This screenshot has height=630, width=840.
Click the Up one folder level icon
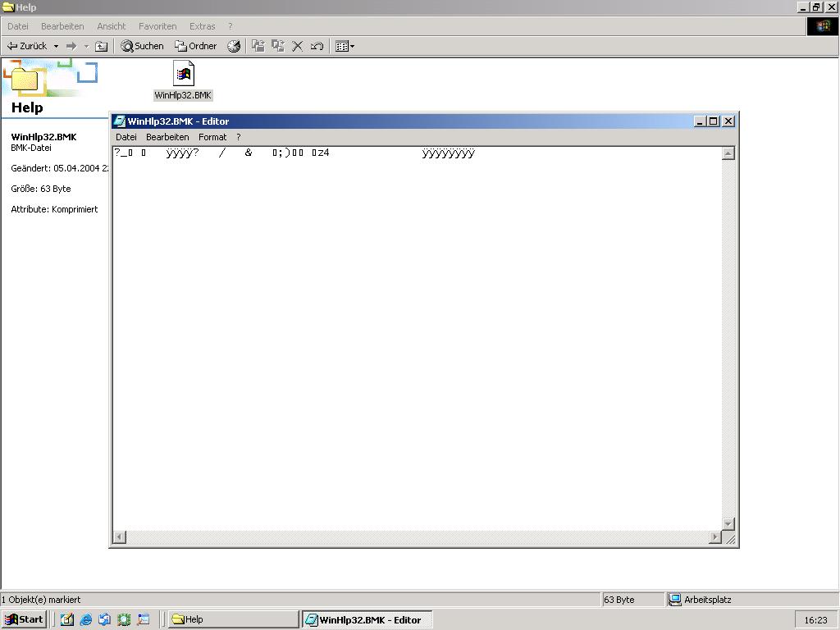[x=102, y=47]
